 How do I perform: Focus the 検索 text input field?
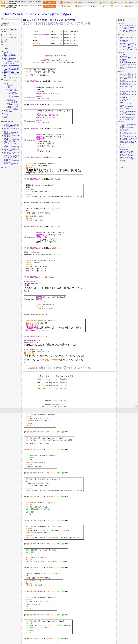pos(11,21)
